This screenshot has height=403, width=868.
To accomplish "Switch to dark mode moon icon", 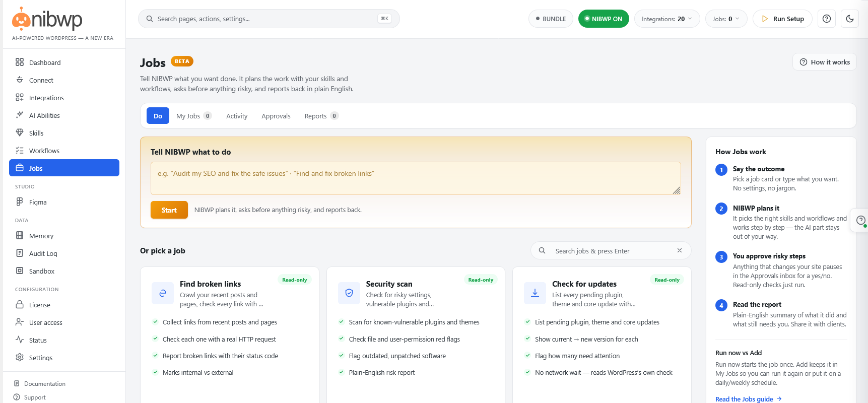I will tap(850, 19).
